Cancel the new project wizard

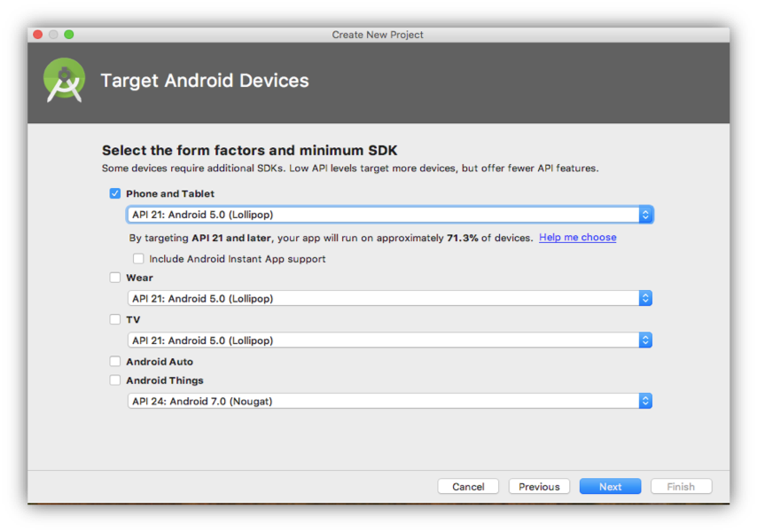[468, 486]
